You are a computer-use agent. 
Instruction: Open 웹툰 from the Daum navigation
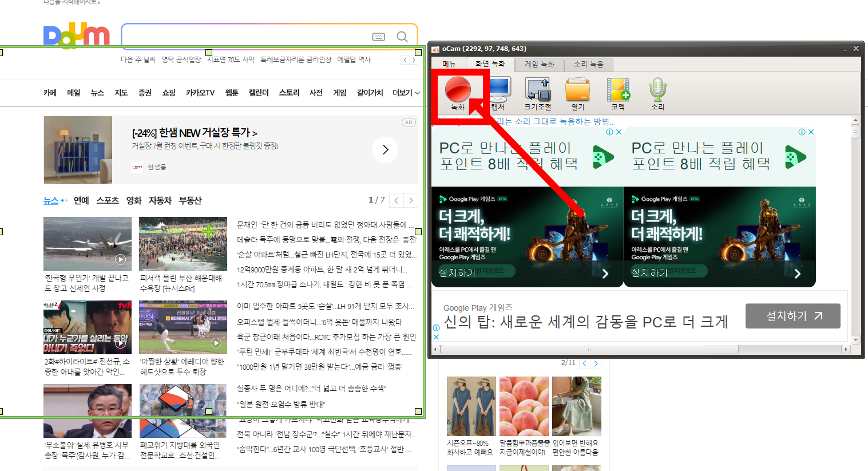click(x=231, y=93)
